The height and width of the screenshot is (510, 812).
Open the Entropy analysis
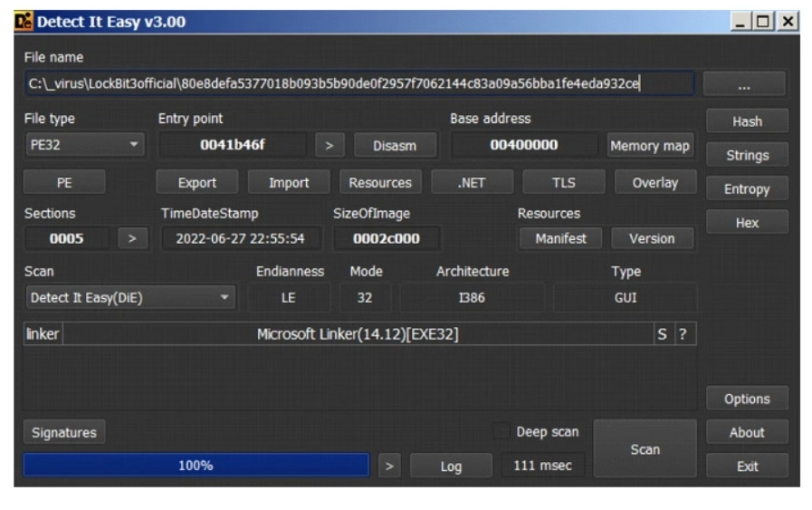point(747,188)
